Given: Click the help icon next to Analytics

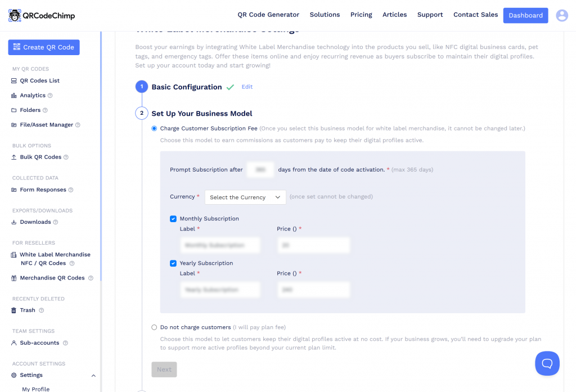Looking at the screenshot, I should click(x=50, y=96).
